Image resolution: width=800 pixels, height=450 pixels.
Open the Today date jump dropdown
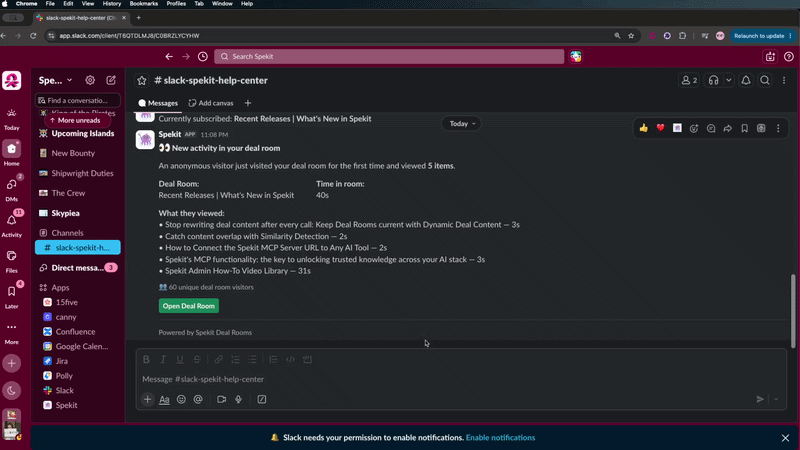point(462,123)
